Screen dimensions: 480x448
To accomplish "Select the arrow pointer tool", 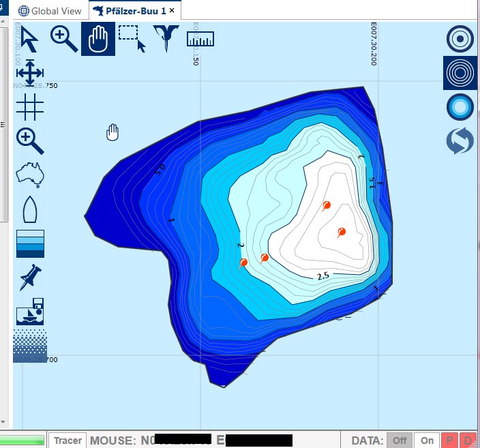I will point(29,39).
